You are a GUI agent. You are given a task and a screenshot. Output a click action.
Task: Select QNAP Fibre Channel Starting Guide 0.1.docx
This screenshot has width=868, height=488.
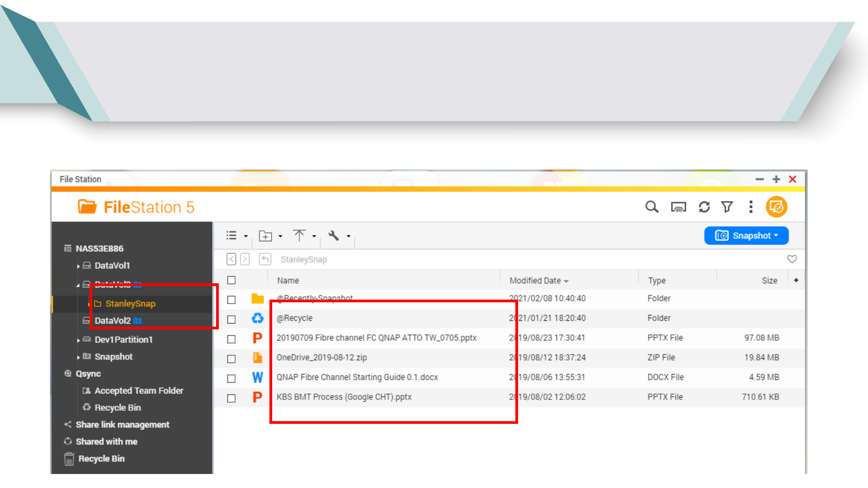(357, 377)
